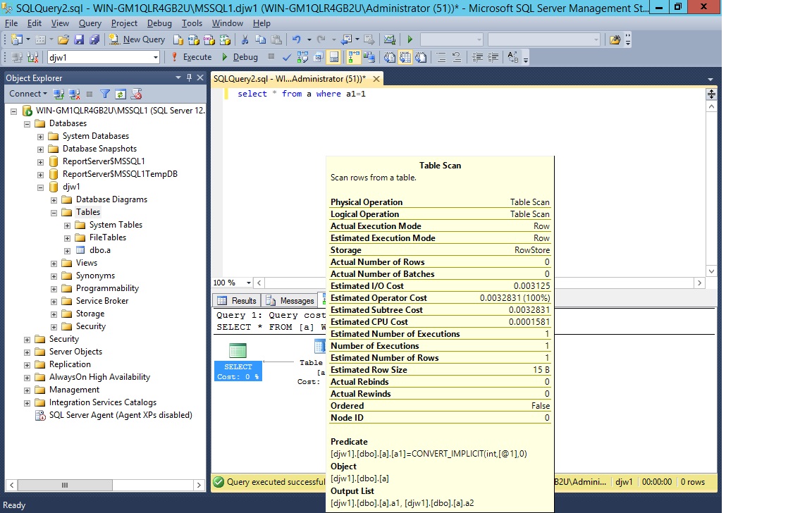Click the Disconnect server icon in Object Explorer
This screenshot has width=812, height=513.
(x=73, y=93)
